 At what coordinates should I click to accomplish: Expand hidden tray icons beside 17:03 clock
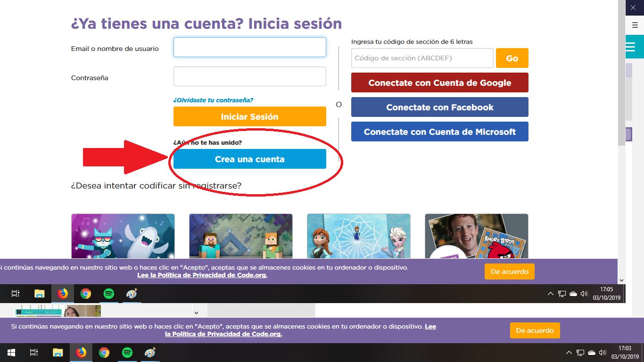click(570, 353)
